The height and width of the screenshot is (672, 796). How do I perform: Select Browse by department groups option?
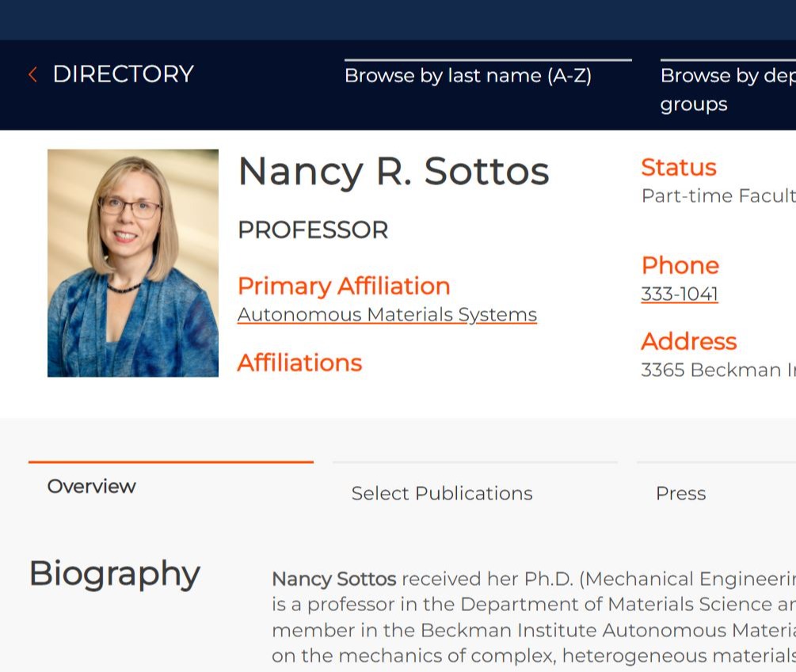tap(728, 89)
